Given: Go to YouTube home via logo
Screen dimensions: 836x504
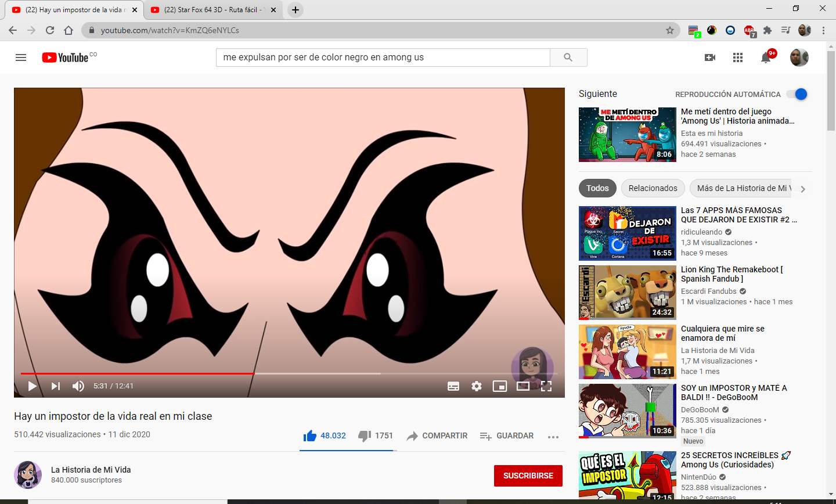Looking at the screenshot, I should click(65, 57).
